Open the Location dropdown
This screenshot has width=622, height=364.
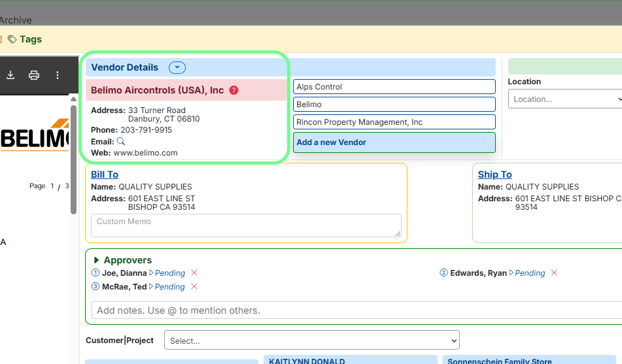click(x=566, y=99)
